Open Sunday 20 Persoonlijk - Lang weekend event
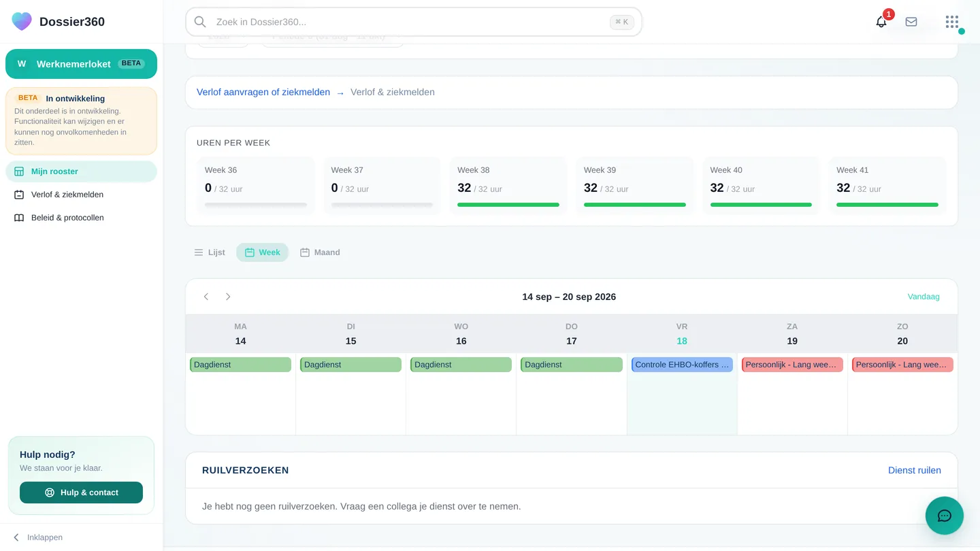The height and width of the screenshot is (551, 980). click(902, 365)
